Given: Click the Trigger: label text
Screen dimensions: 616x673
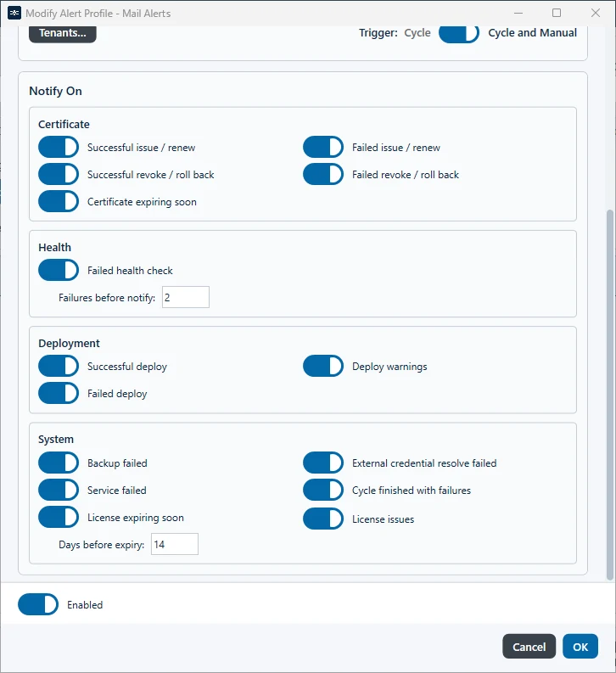Looking at the screenshot, I should 378,33.
